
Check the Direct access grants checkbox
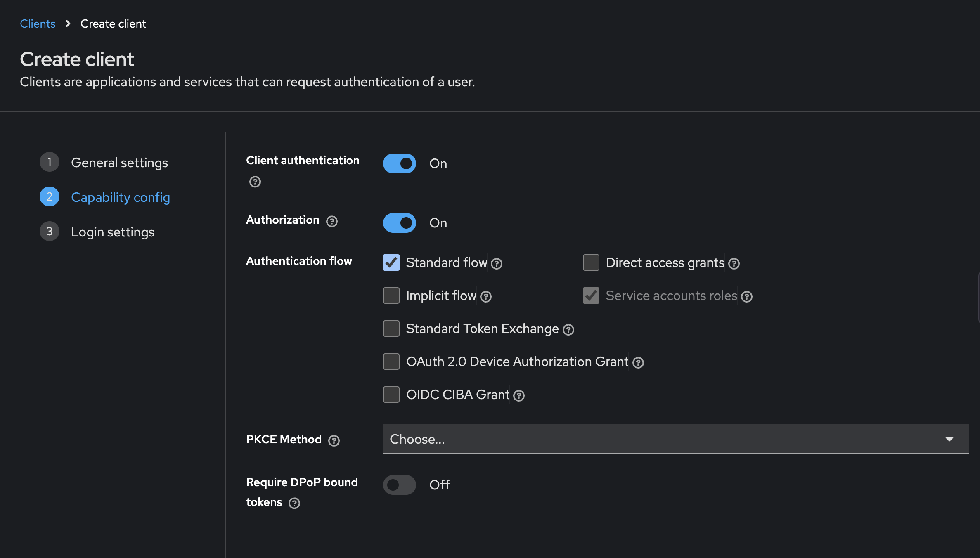pyautogui.click(x=591, y=262)
